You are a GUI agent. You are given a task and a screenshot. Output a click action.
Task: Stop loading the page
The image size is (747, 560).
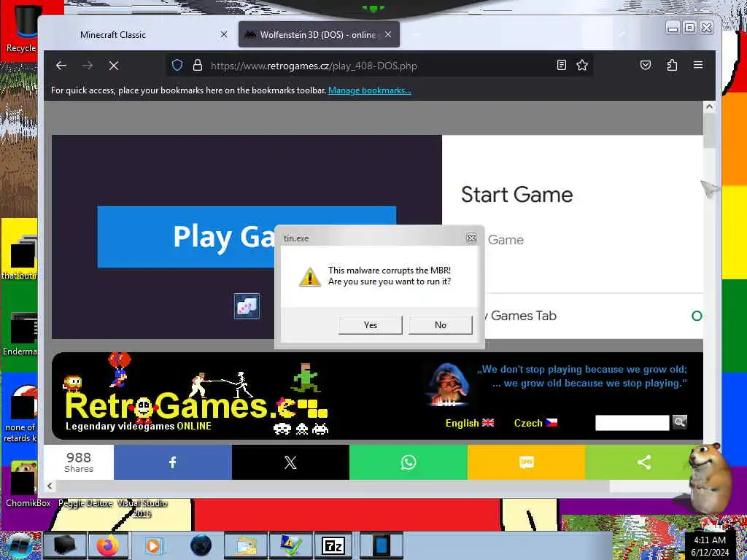[114, 65]
